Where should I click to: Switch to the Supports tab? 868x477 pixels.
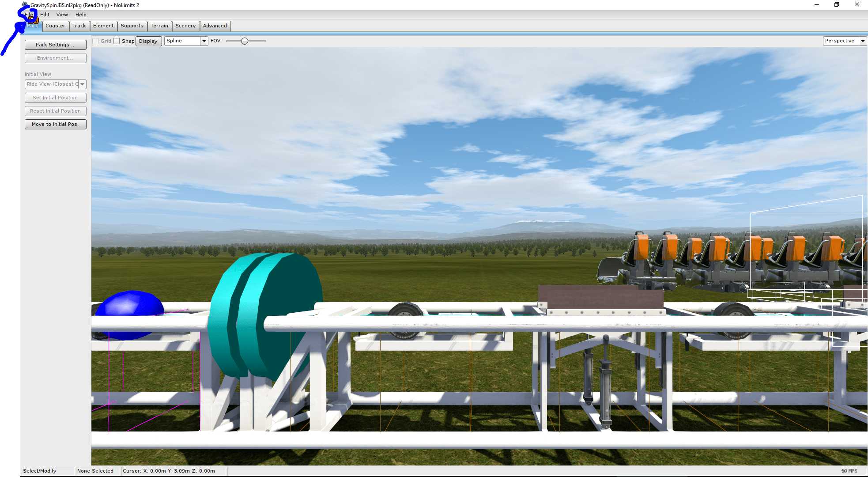click(132, 26)
